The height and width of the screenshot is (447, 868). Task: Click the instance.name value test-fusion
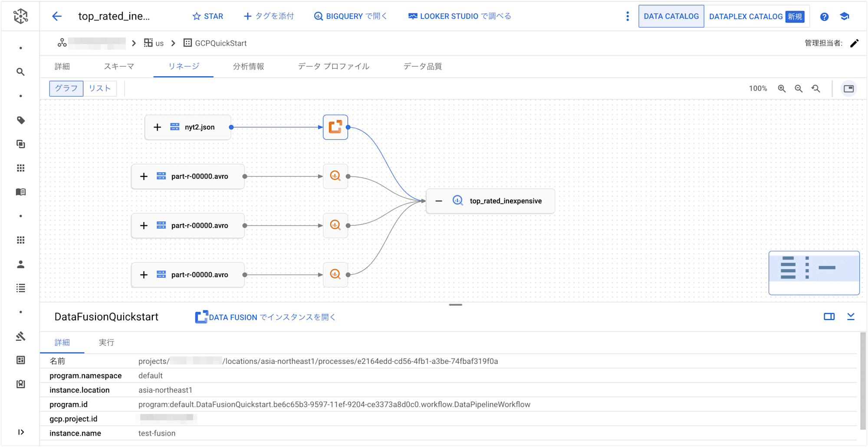coord(157,433)
